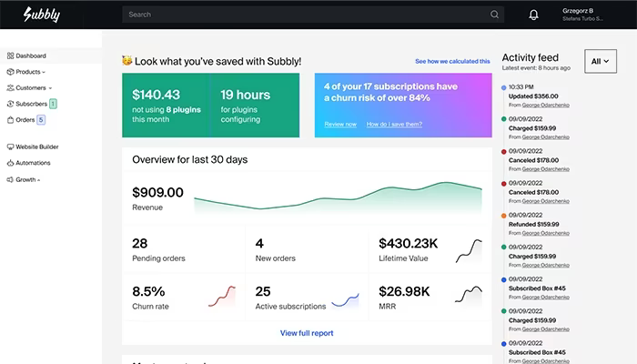The height and width of the screenshot is (364, 637).
Task: Click the Subscribers icon in sidebar
Action: point(11,104)
